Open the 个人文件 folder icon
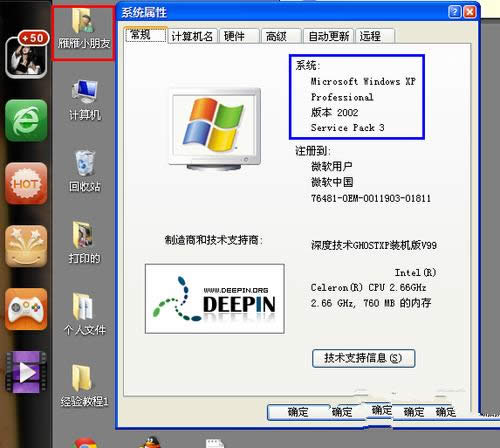The image size is (500, 448). (85, 314)
